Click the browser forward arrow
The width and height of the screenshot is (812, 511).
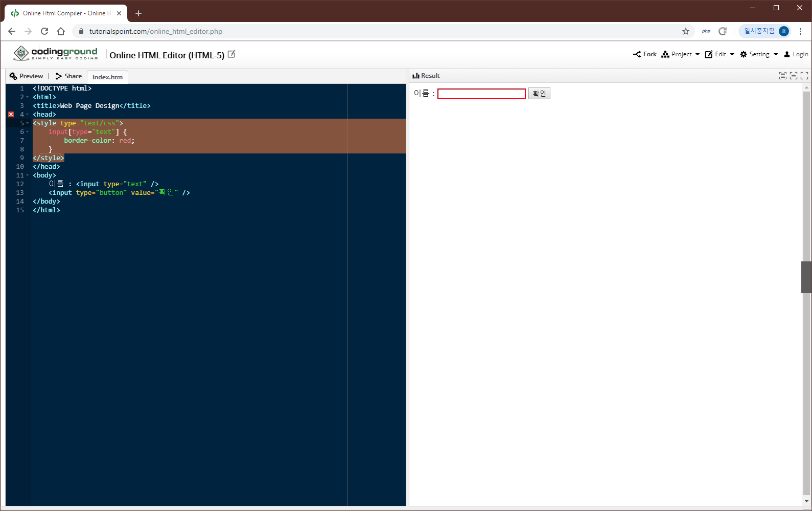coord(28,31)
